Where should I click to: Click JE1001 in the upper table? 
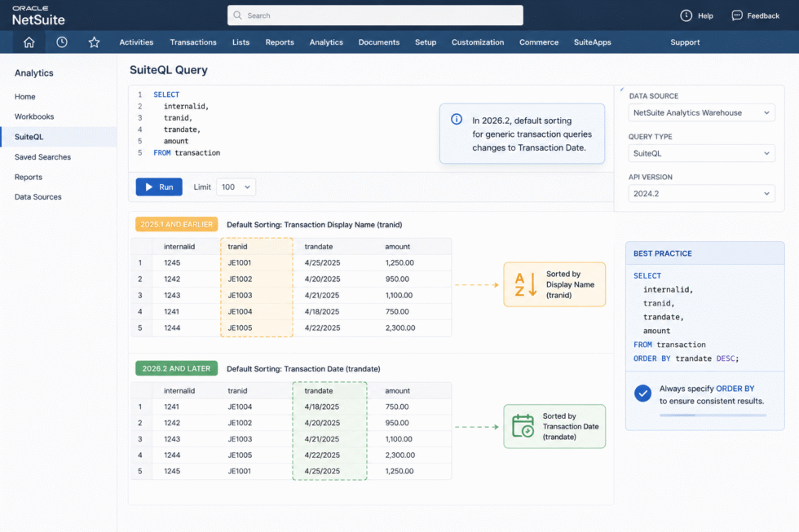(240, 262)
